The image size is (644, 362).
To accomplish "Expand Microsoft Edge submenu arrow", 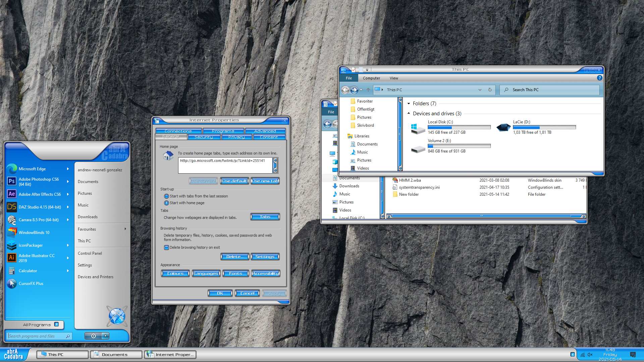I will coord(68,169).
